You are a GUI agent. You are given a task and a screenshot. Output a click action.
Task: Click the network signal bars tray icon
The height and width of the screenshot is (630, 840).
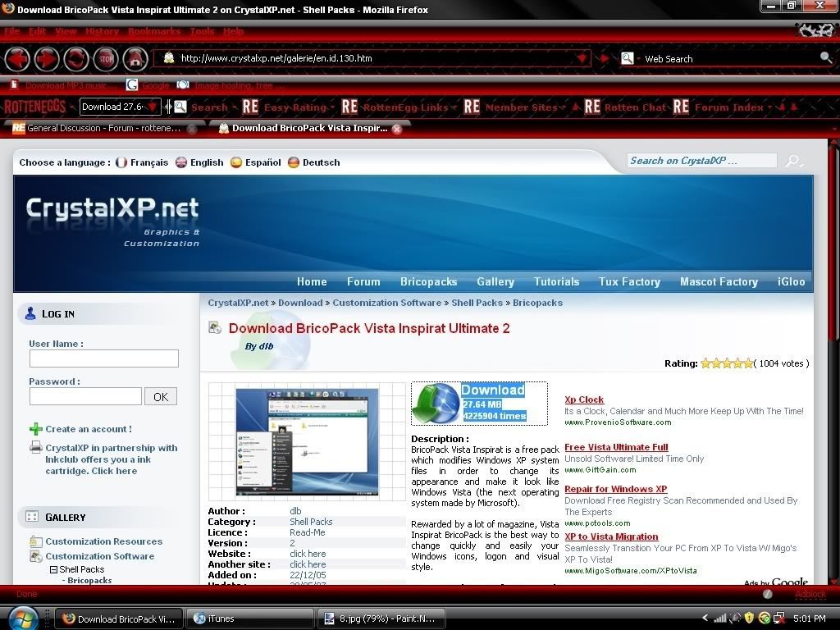(720, 619)
